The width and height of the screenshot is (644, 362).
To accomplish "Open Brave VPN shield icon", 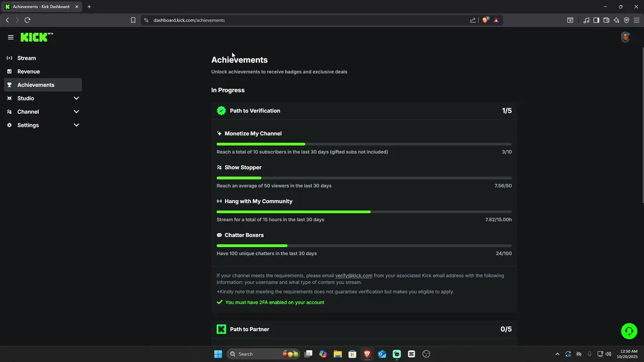I will click(626, 20).
